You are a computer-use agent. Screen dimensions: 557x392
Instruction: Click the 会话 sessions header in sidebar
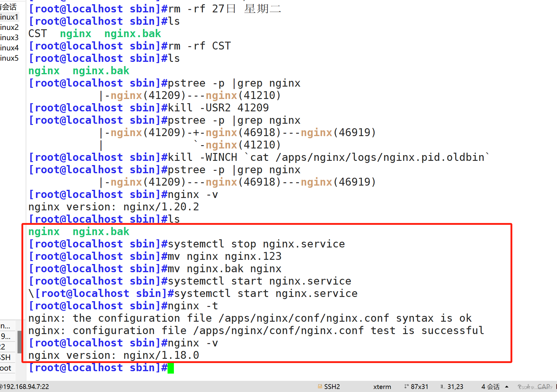coord(8,7)
